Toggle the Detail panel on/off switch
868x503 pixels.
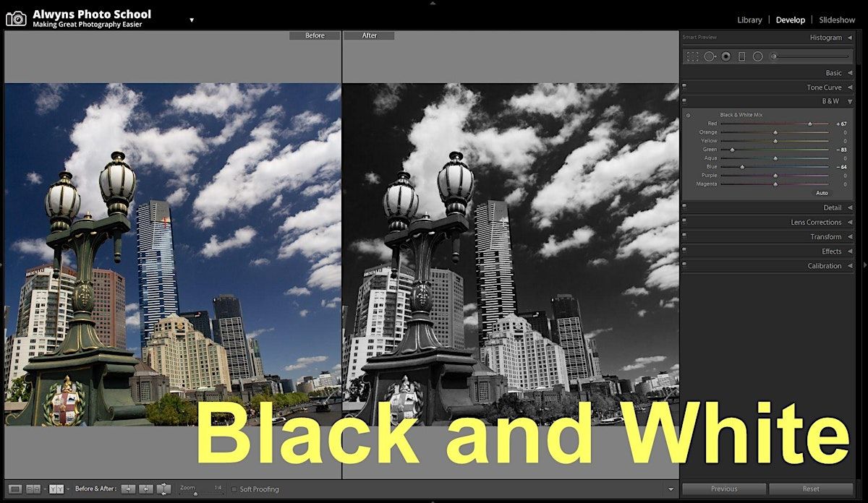684,208
